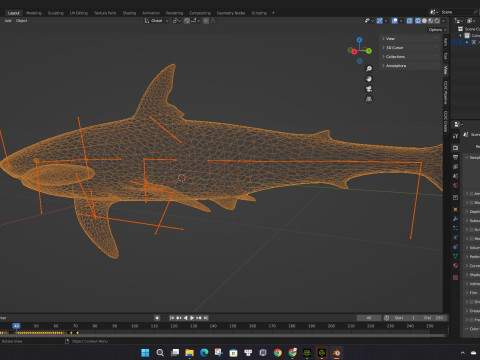This screenshot has height=360, width=480.
Task: Toggle proportional editing in header
Action: click(206, 21)
